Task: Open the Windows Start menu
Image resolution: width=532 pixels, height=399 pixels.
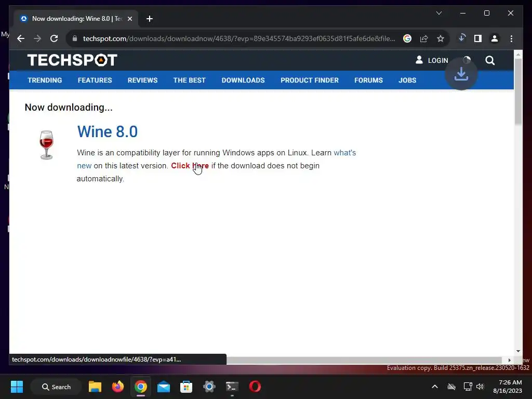Action: pos(17,387)
